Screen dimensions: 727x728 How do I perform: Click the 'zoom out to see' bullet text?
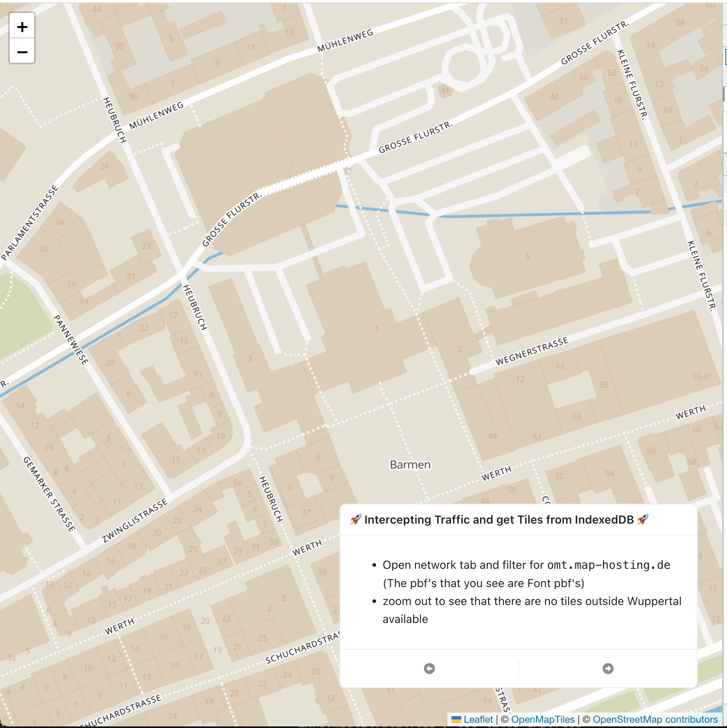tap(532, 610)
